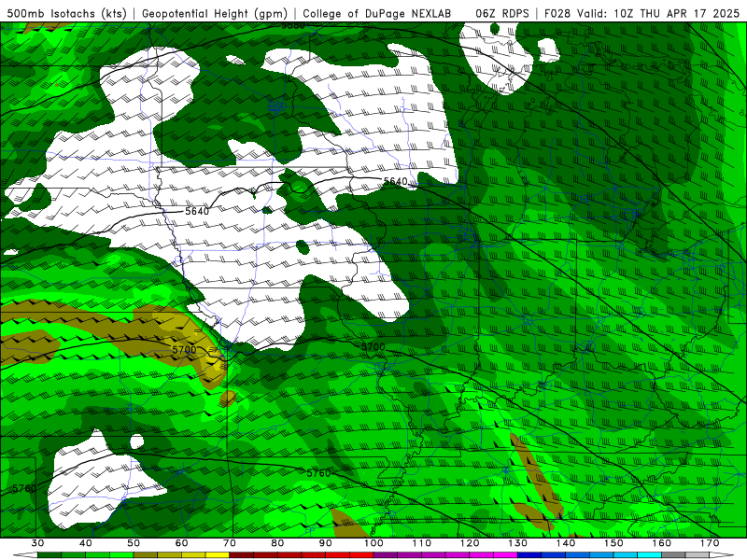Click the 80 kt color scale label
The width and height of the screenshot is (747, 560).
pyautogui.click(x=277, y=543)
